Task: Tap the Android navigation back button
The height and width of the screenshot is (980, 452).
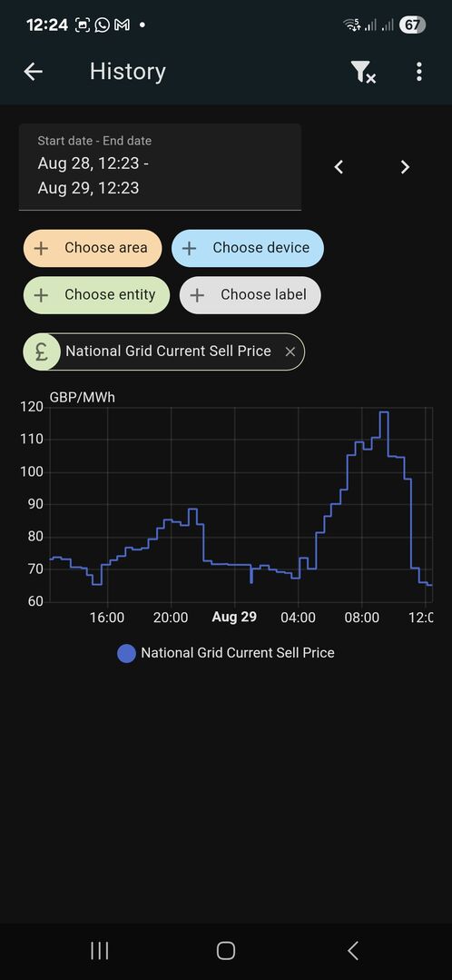Action: (353, 951)
